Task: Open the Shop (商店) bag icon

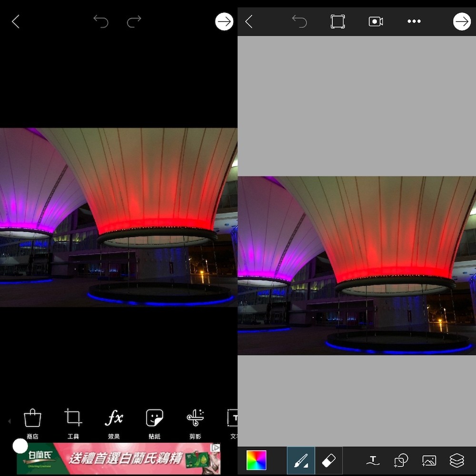Action: (32, 418)
